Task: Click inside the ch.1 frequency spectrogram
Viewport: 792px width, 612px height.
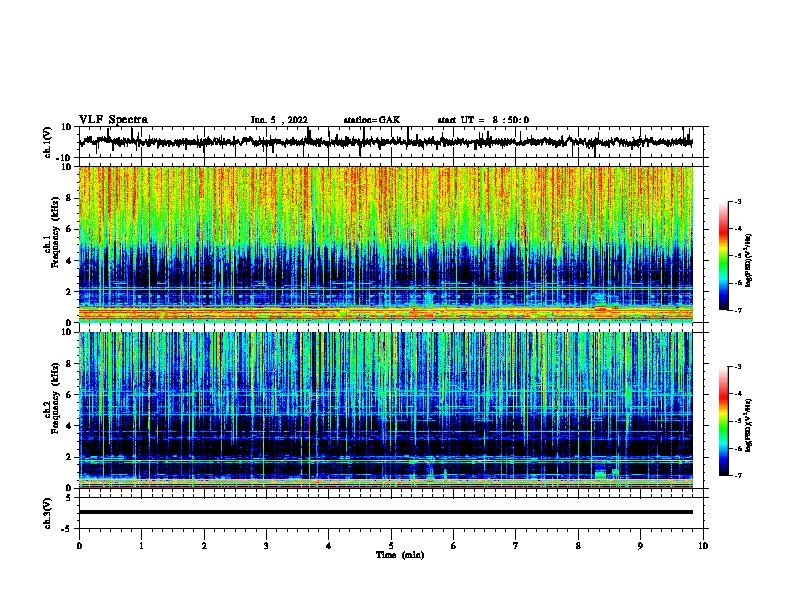Action: 385,244
